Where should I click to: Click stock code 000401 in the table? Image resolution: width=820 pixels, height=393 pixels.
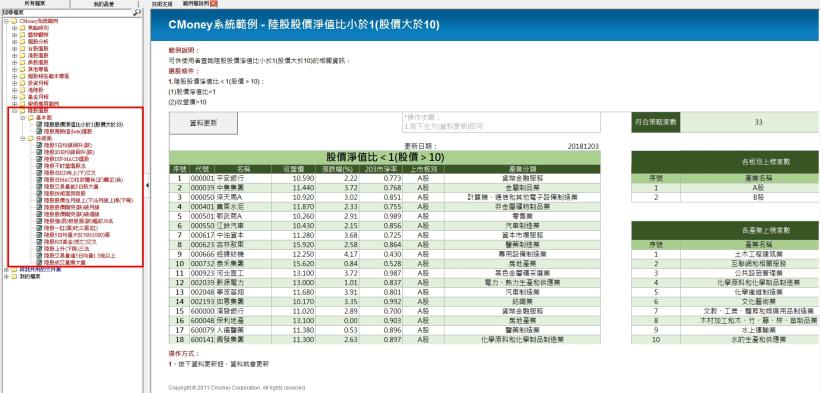pyautogui.click(x=202, y=206)
